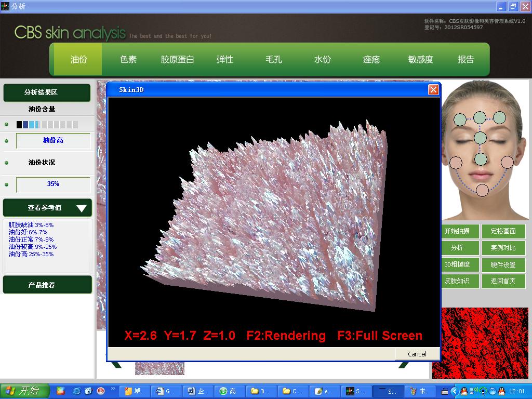Select the right cheek zone circle
Viewport: 532px width, 399px height.
507,162
